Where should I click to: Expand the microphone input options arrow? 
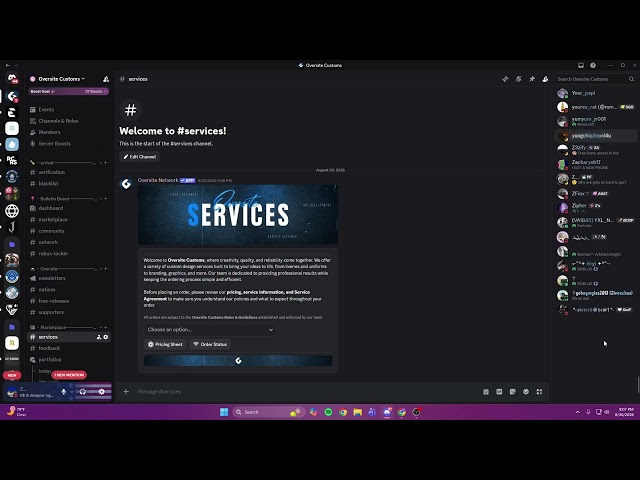click(x=72, y=392)
